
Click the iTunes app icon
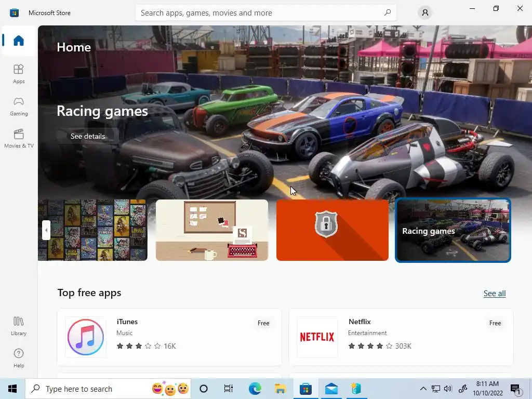[86, 337]
